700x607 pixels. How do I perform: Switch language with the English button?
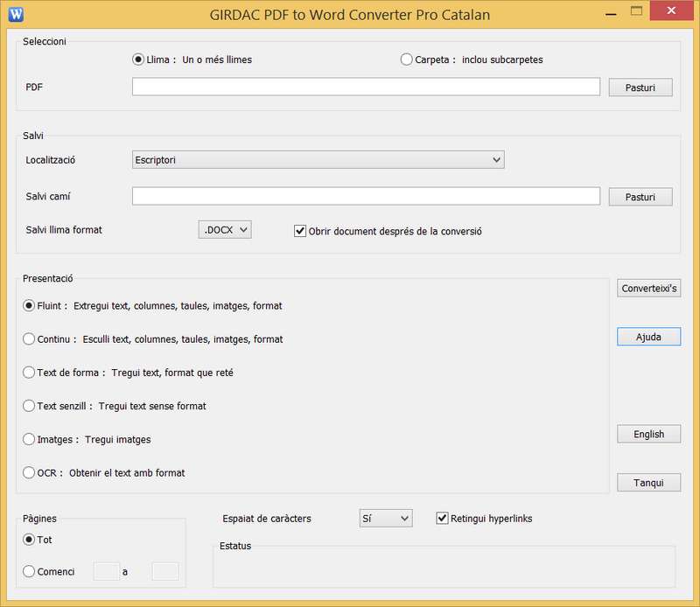tap(648, 434)
